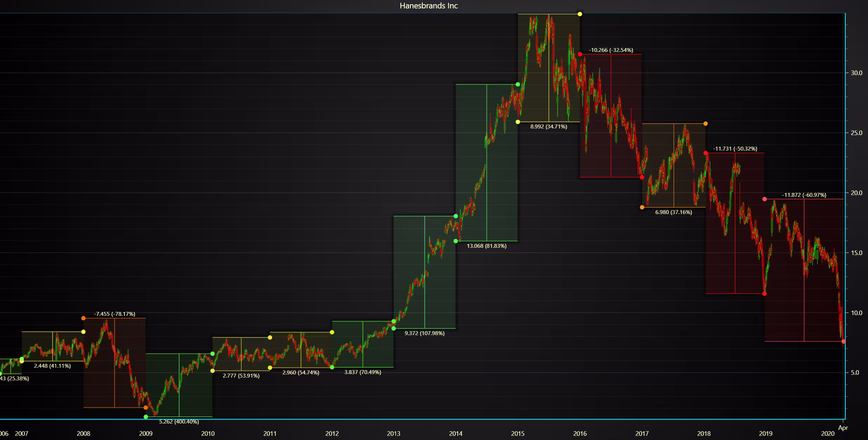Click the 30.0 price axis value
This screenshot has width=868, height=440.
tap(856, 73)
